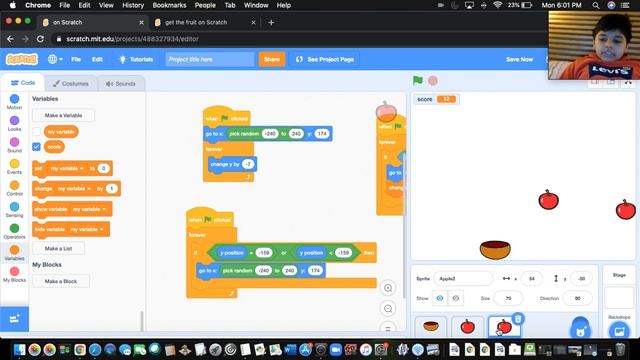The height and width of the screenshot is (360, 640).
Task: Open the Scratch File menu
Action: (x=76, y=59)
